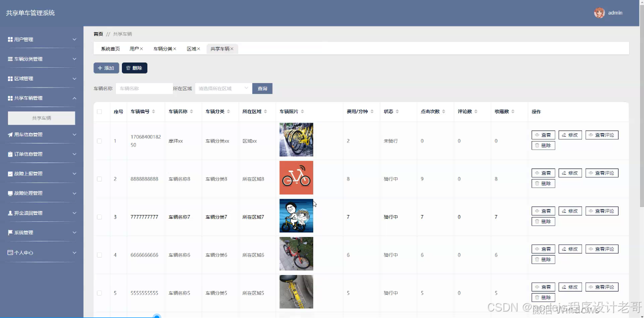Expand the 个人中心 menu chevron
This screenshot has width=644, height=318.
point(74,252)
